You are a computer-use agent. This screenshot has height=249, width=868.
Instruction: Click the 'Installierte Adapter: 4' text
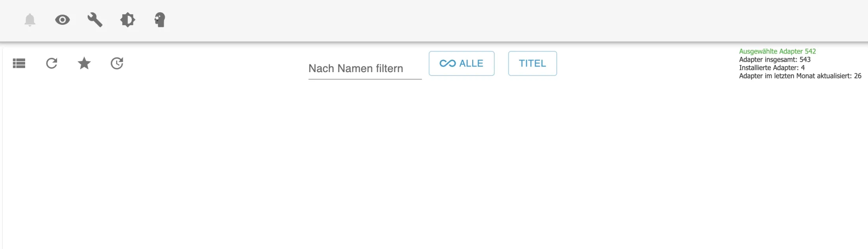click(772, 68)
